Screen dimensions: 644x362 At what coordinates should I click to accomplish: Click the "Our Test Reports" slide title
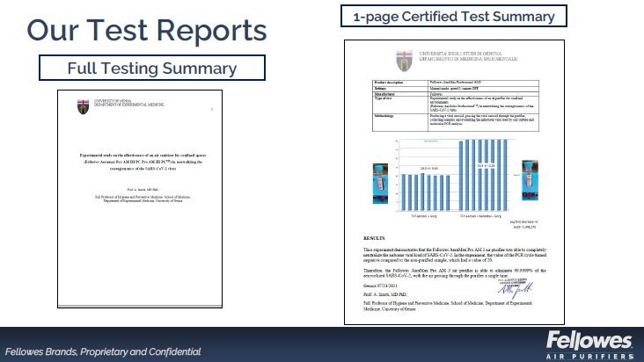click(x=146, y=30)
